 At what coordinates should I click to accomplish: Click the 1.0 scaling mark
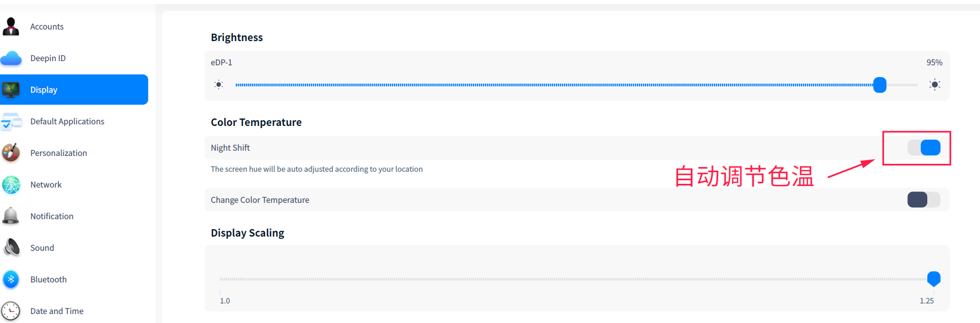coord(225,300)
